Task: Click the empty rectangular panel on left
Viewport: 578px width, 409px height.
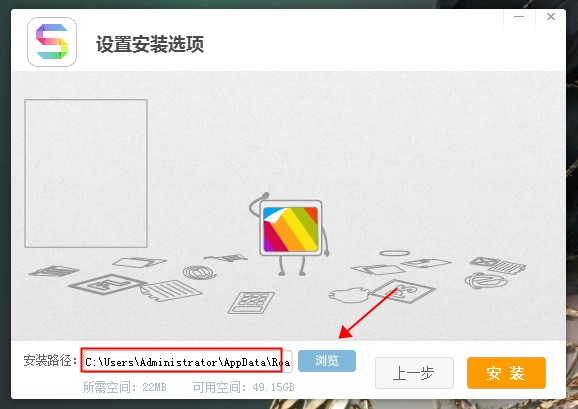Action: pos(86,173)
